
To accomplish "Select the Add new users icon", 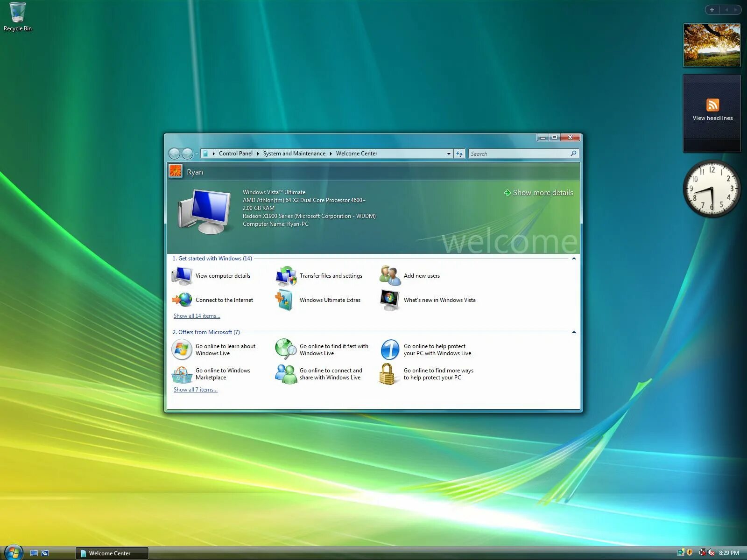I will tap(390, 276).
